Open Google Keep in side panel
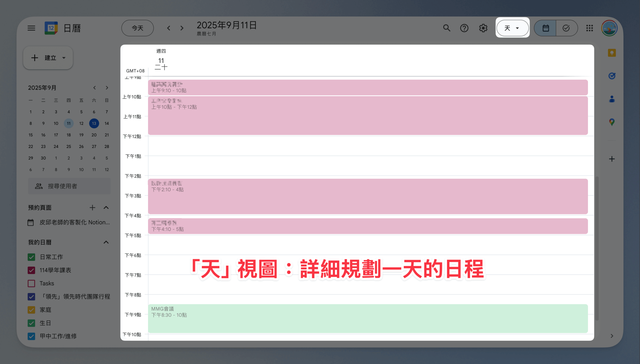 (612, 53)
